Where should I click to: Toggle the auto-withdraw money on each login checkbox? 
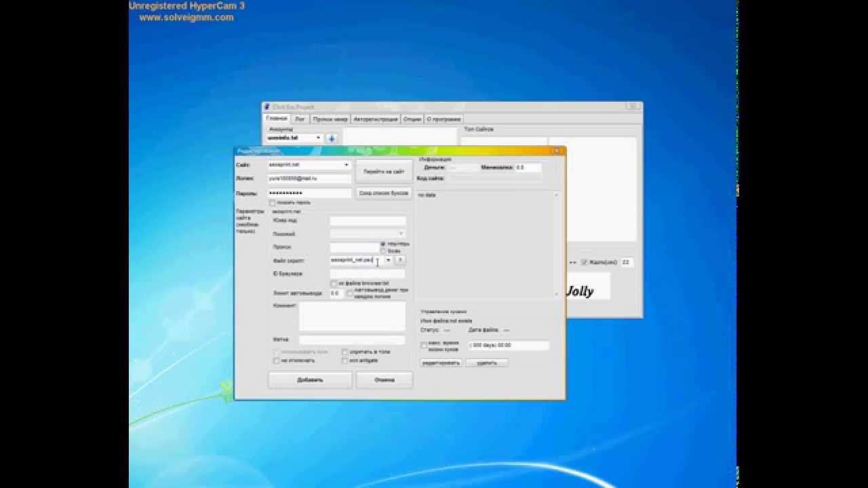pos(350,293)
